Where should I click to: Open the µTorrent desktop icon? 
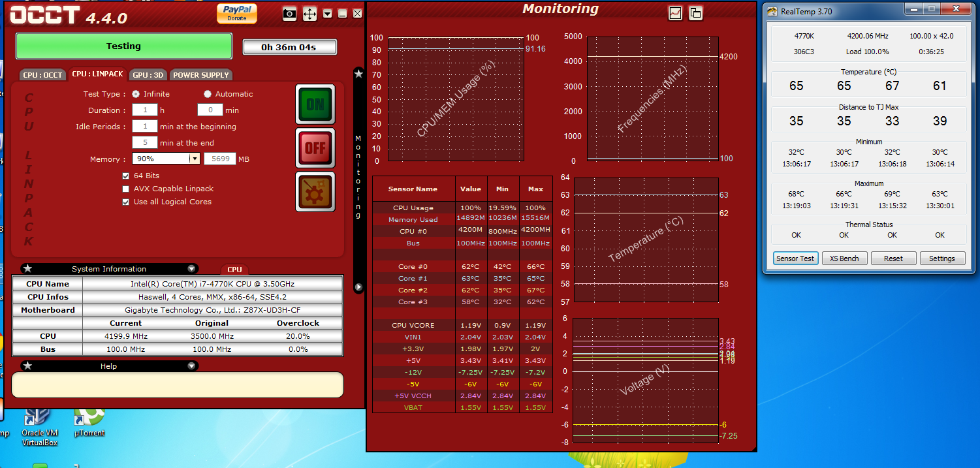point(89,421)
